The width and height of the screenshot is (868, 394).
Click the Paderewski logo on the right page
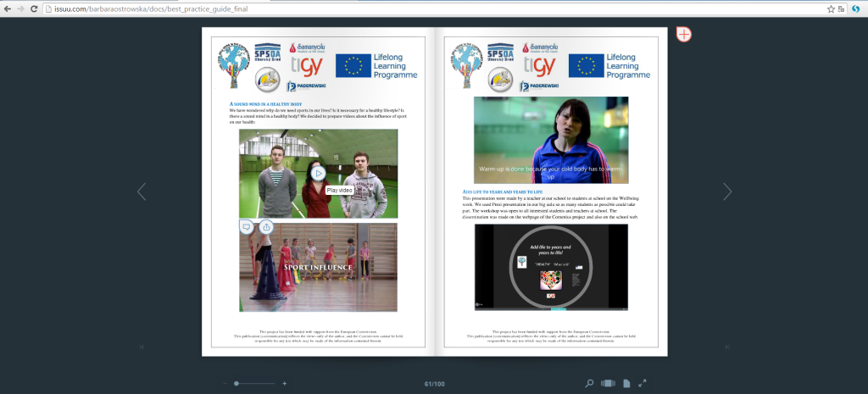[538, 86]
